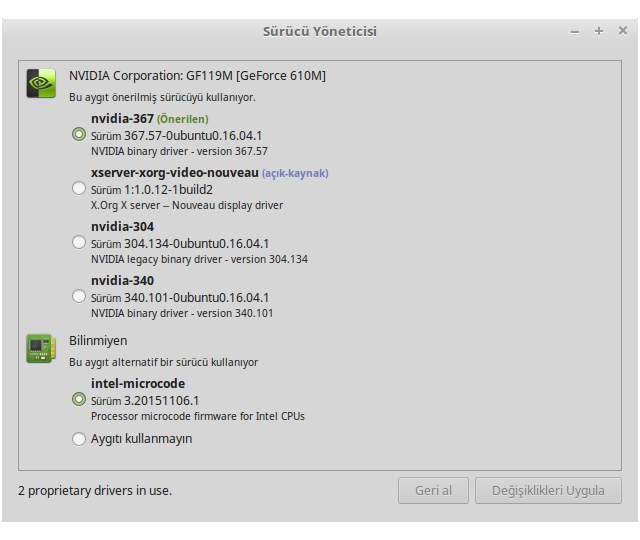Click the '(açık-kaynak)' label
This screenshot has height=540, width=640.
(295, 173)
